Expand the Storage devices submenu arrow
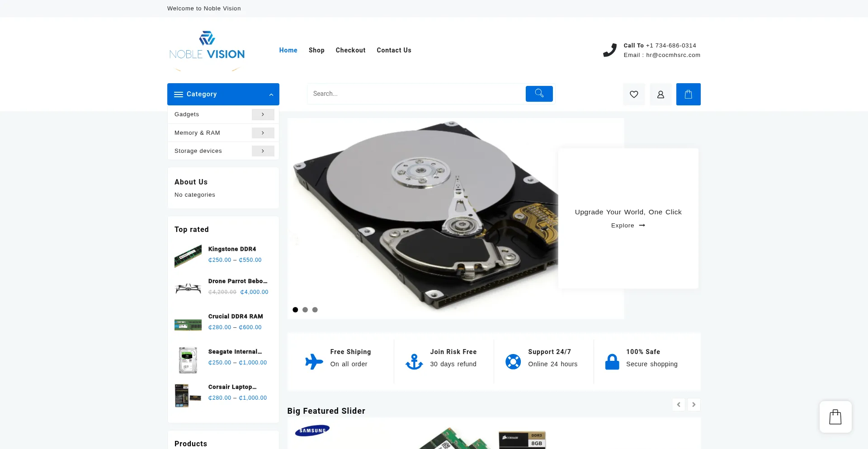Screen dimensions: 868x449 point(263,151)
